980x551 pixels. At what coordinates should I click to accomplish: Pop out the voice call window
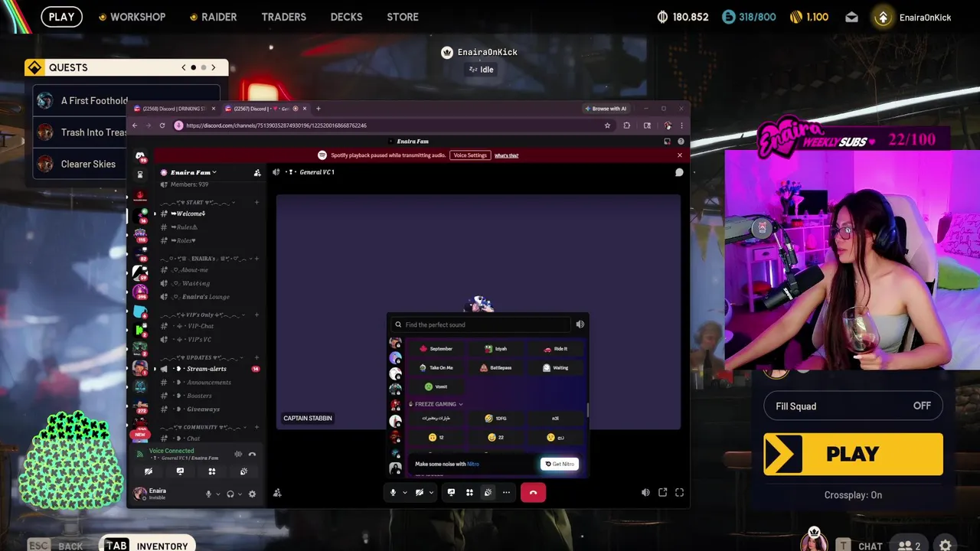(663, 493)
